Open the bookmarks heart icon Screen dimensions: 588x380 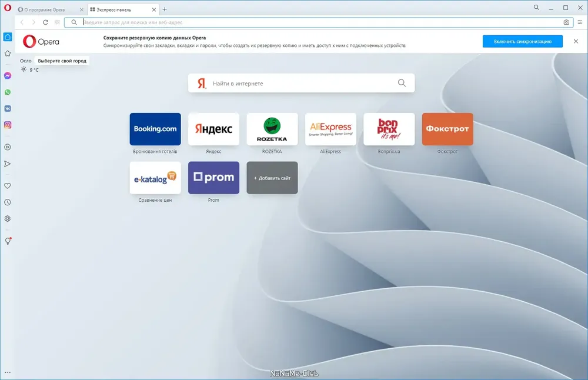pyautogui.click(x=8, y=186)
